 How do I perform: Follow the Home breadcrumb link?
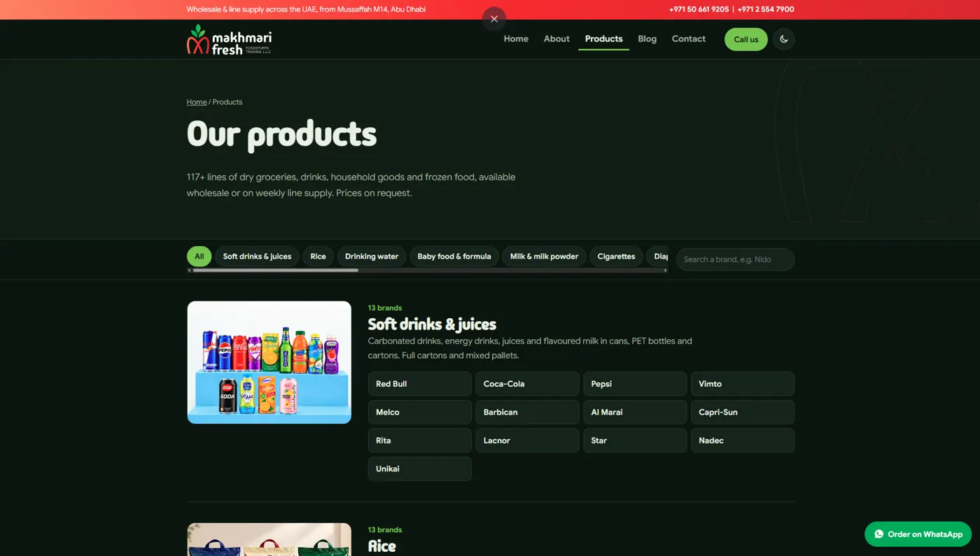(x=197, y=102)
